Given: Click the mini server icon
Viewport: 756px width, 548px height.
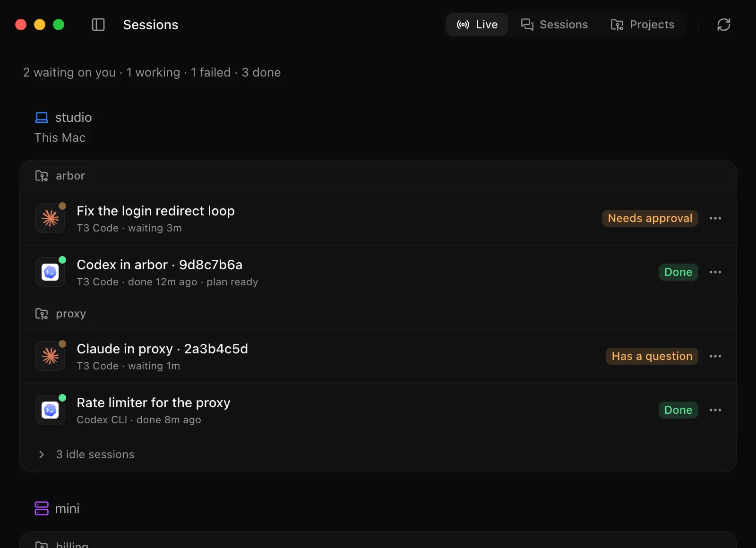Looking at the screenshot, I should [42, 508].
